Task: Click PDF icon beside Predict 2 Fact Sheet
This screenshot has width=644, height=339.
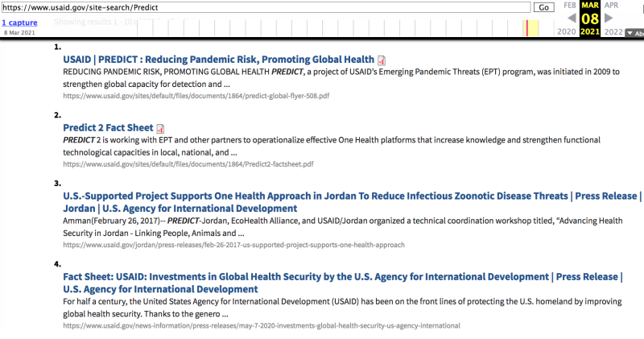Action: coord(160,129)
